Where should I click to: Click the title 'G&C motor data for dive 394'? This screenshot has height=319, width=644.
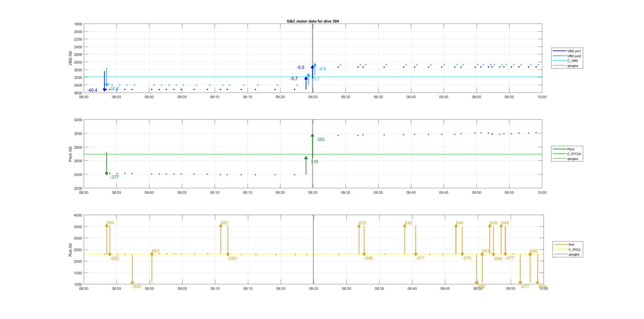coord(313,21)
